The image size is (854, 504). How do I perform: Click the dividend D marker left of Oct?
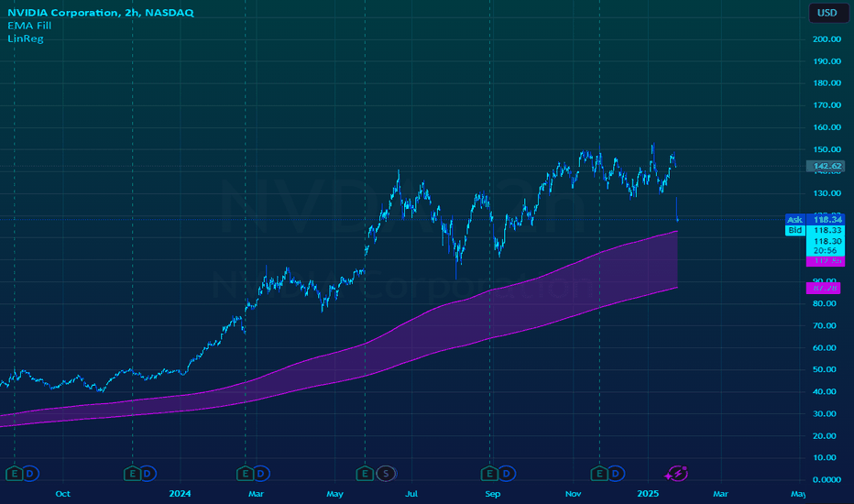(x=30, y=474)
